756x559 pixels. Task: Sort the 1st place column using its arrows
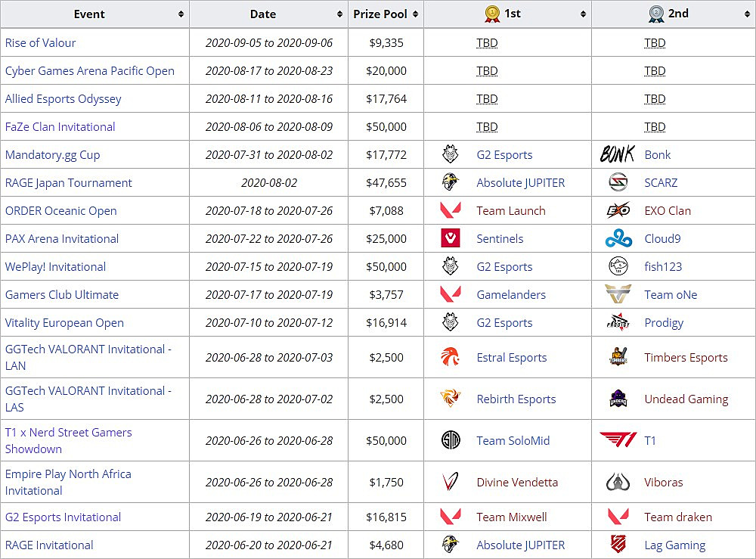pos(583,14)
